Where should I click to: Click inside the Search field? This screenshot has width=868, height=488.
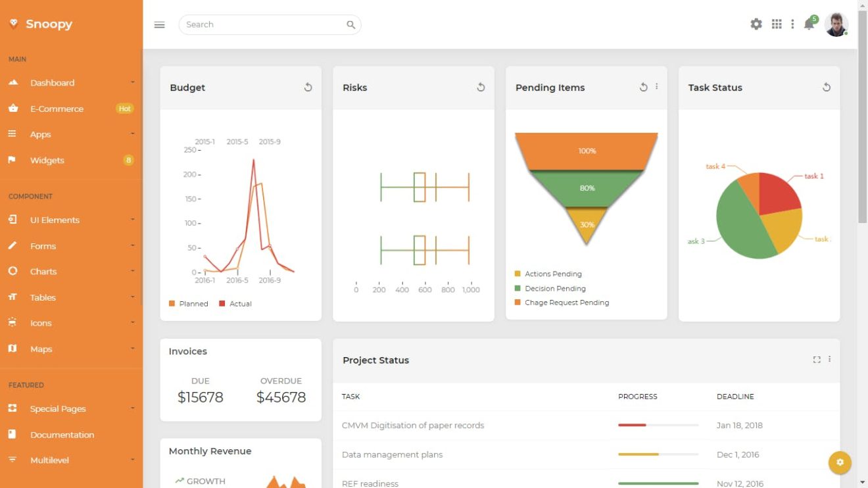pos(263,24)
